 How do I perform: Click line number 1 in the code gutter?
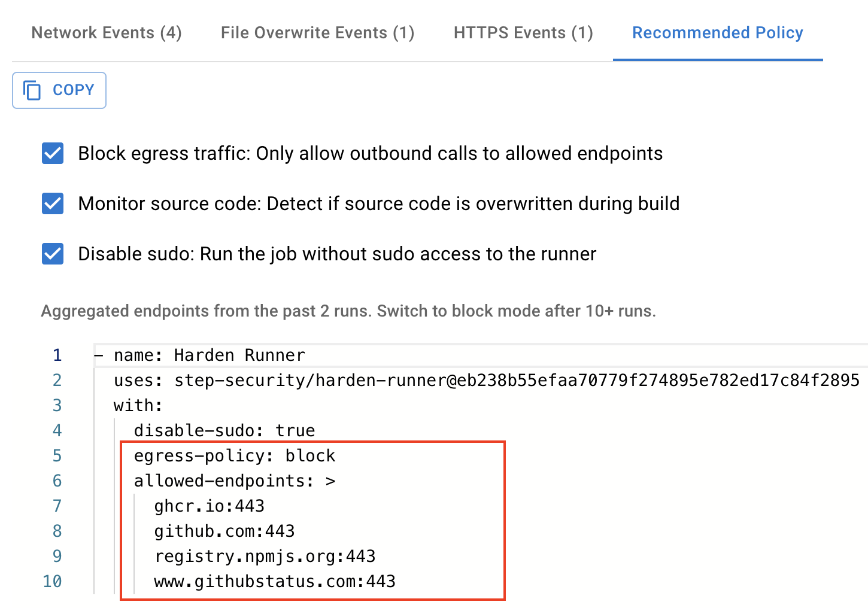point(57,355)
